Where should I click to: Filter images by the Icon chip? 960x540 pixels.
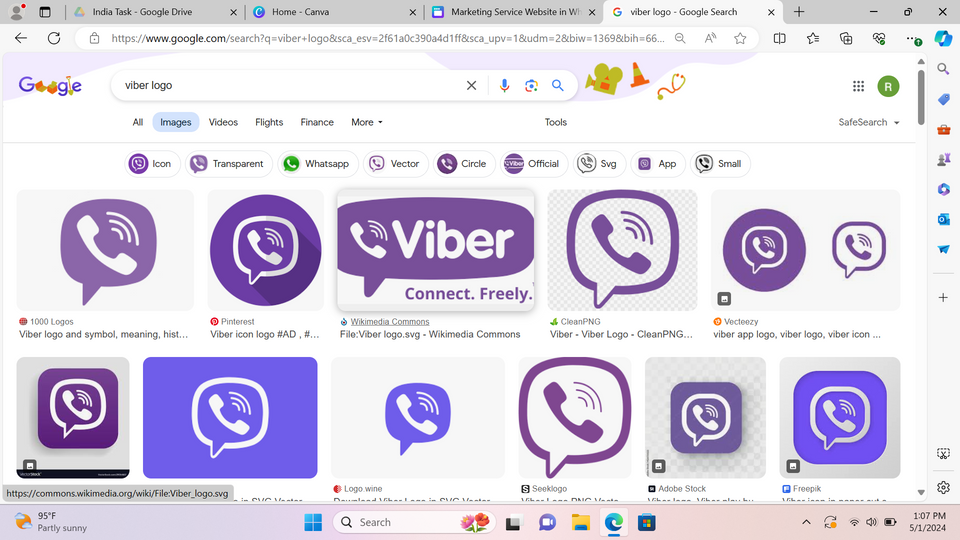click(x=152, y=163)
